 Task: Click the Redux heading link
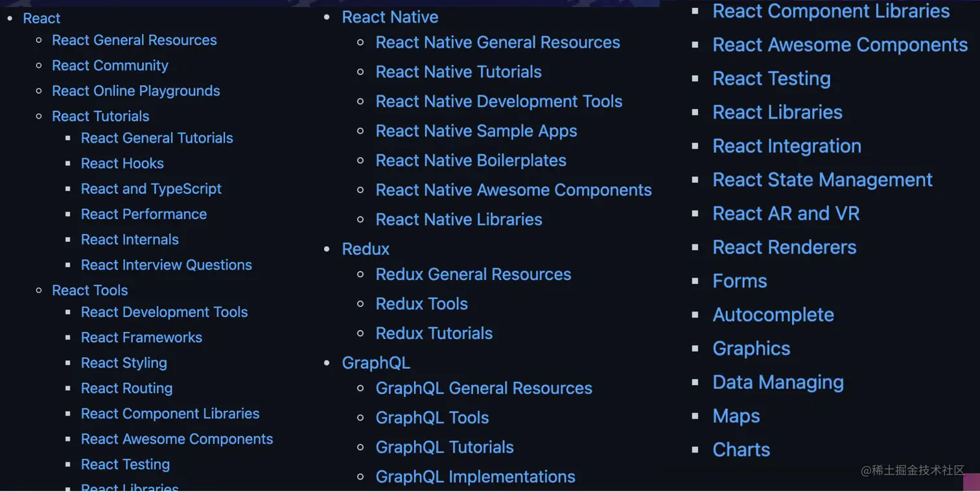click(x=365, y=248)
